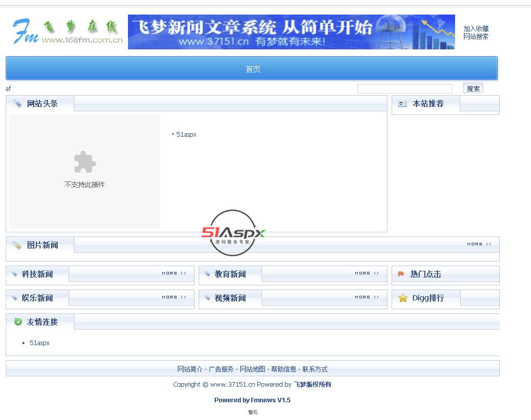Open MORE for 教育新闻

(367, 273)
